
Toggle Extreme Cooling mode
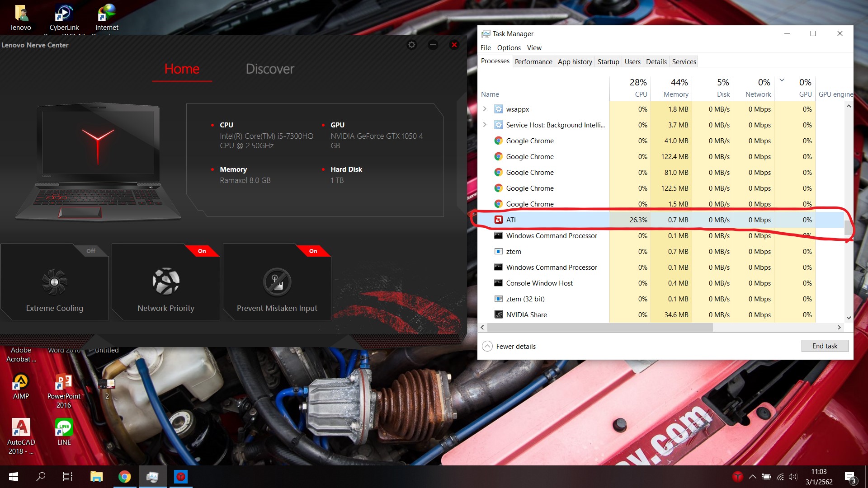(55, 282)
